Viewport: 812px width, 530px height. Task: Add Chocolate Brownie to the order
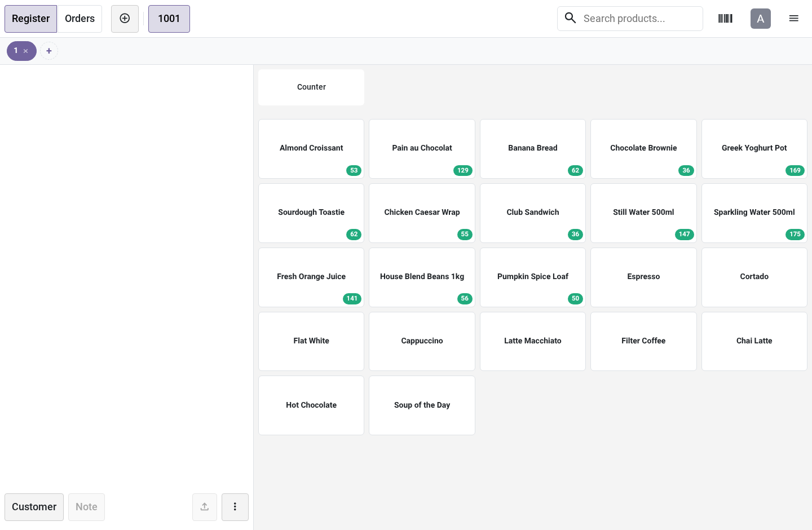[x=643, y=149]
